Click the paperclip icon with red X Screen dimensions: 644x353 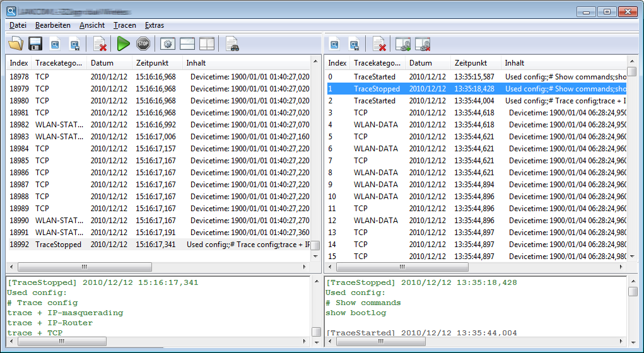pyautogui.click(x=422, y=43)
